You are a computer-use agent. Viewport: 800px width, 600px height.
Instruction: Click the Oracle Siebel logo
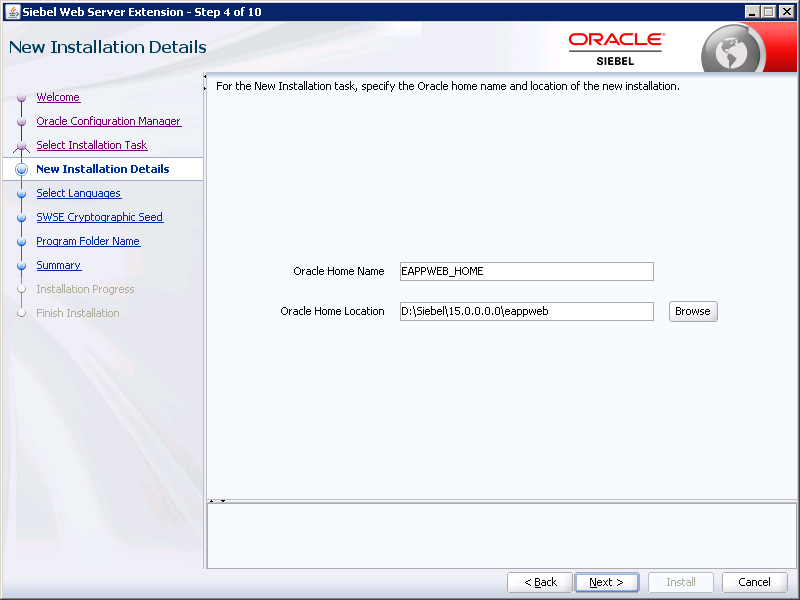click(x=616, y=49)
